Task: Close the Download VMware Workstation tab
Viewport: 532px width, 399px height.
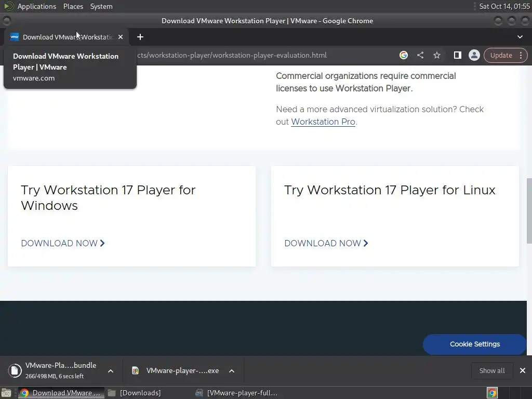Action: click(x=121, y=37)
